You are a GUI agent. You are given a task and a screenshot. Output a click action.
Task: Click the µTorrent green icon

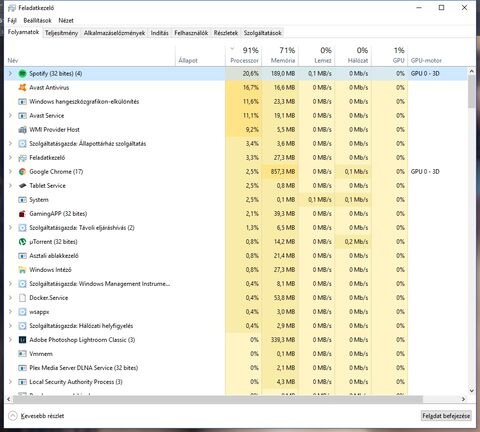click(x=22, y=241)
